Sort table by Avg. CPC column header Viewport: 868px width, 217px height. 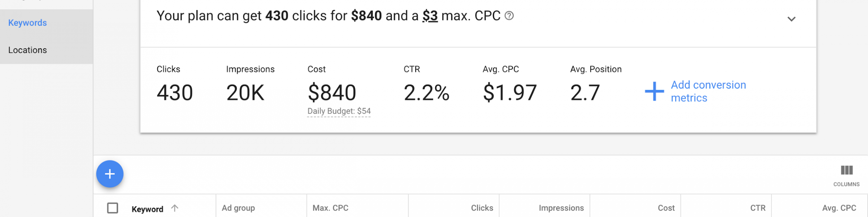click(839, 208)
